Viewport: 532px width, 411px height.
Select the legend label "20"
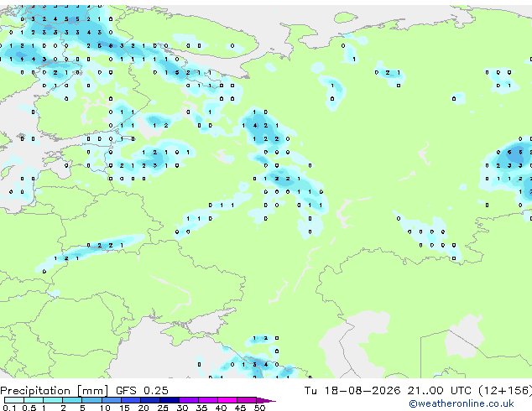[143, 408]
